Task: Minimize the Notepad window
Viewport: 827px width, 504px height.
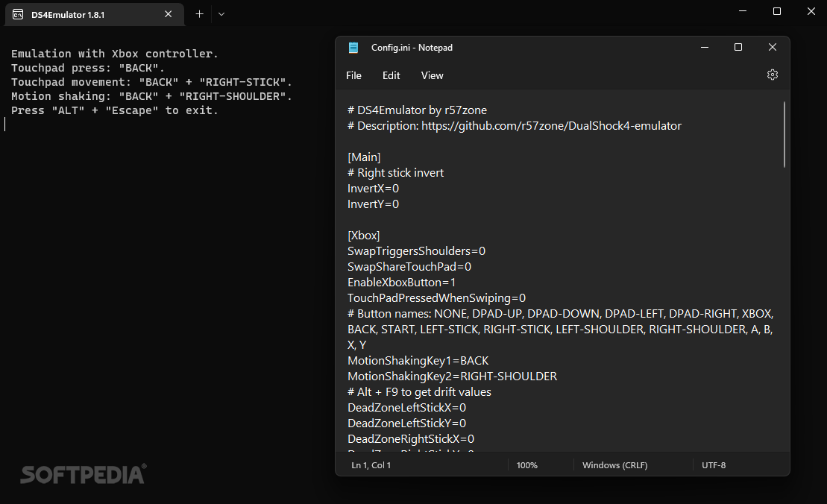Action: 704,48
